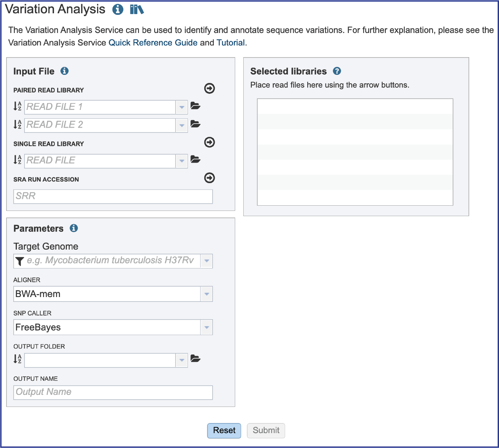The image size is (499, 448).
Task: Open the tutorial books icon near title
Action: (137, 9)
